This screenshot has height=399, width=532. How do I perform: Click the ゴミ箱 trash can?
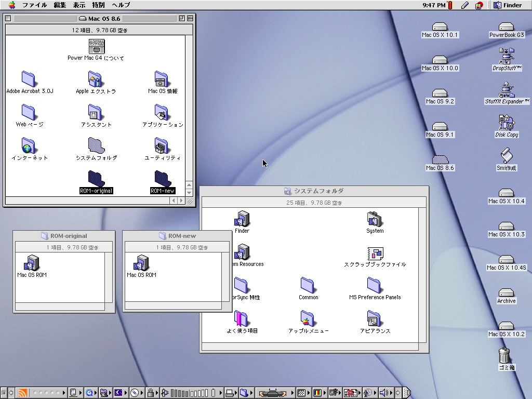(504, 355)
